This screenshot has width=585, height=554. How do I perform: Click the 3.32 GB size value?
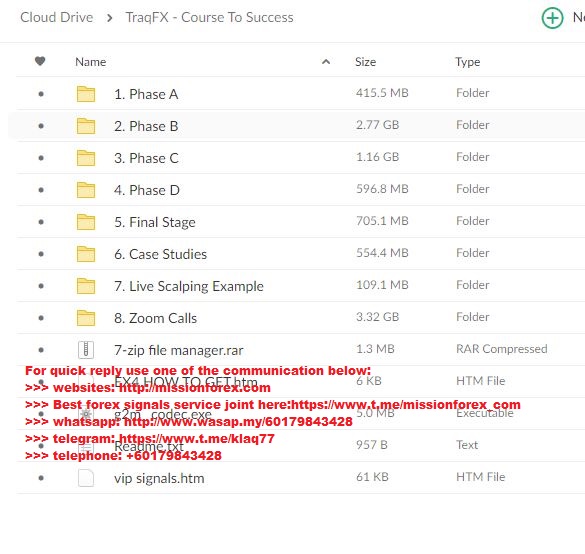coord(377,317)
